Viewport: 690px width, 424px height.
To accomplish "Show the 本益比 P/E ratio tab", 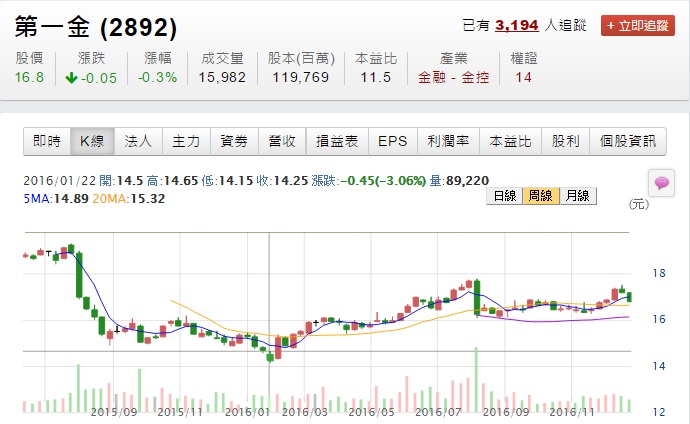I will pyautogui.click(x=510, y=142).
